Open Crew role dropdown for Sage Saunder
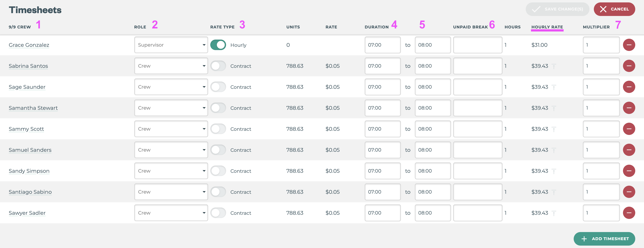644x248 pixels. 171,87
